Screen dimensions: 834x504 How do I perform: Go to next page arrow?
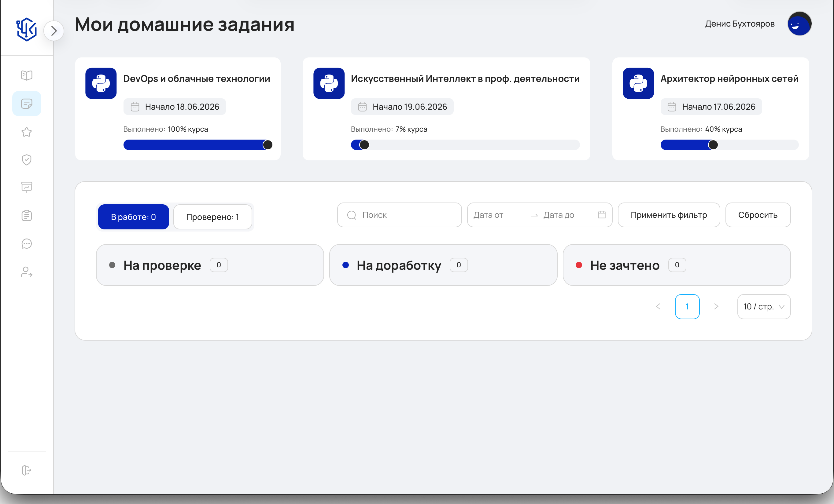pyautogui.click(x=716, y=306)
